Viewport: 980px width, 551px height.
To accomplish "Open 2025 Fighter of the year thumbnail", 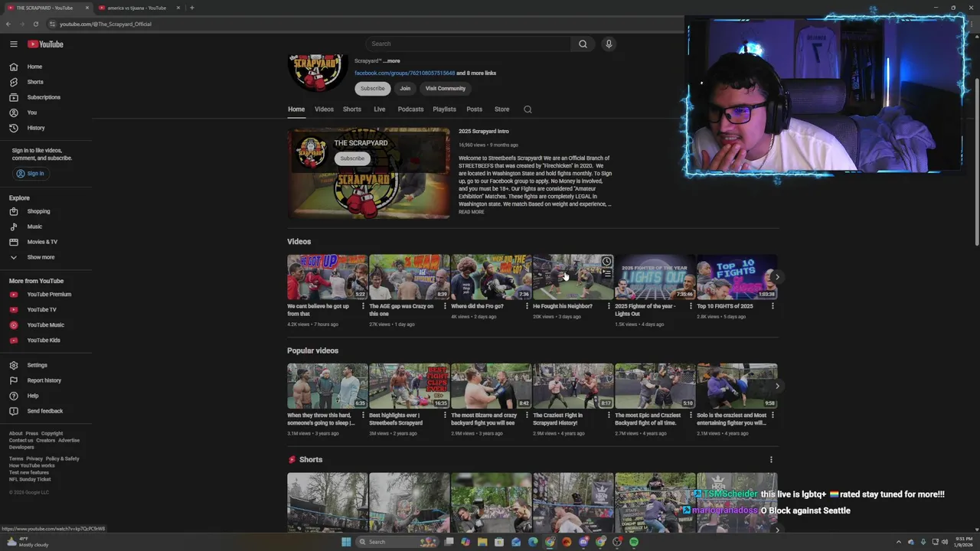I will coord(655,277).
